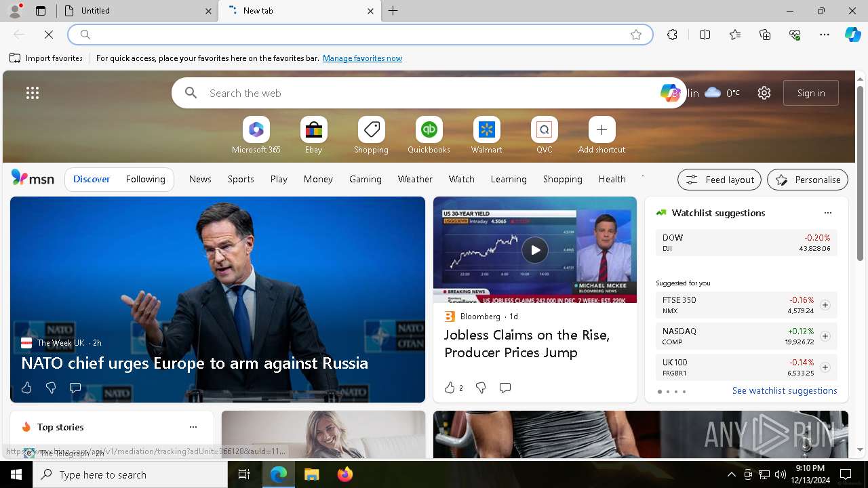The height and width of the screenshot is (488, 868).
Task: Open the notification center icon
Action: point(846,474)
